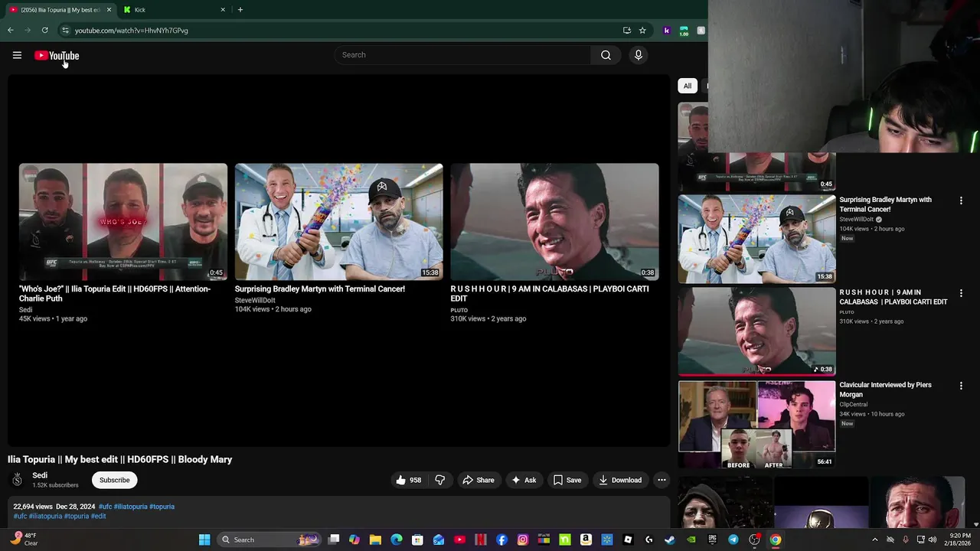
Task: Launch Microsoft Edge from taskbar
Action: pos(397,540)
